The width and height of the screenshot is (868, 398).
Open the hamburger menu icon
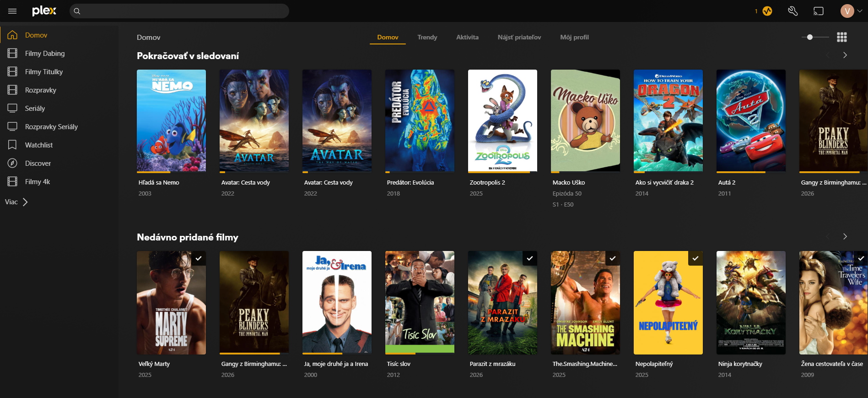coord(12,11)
